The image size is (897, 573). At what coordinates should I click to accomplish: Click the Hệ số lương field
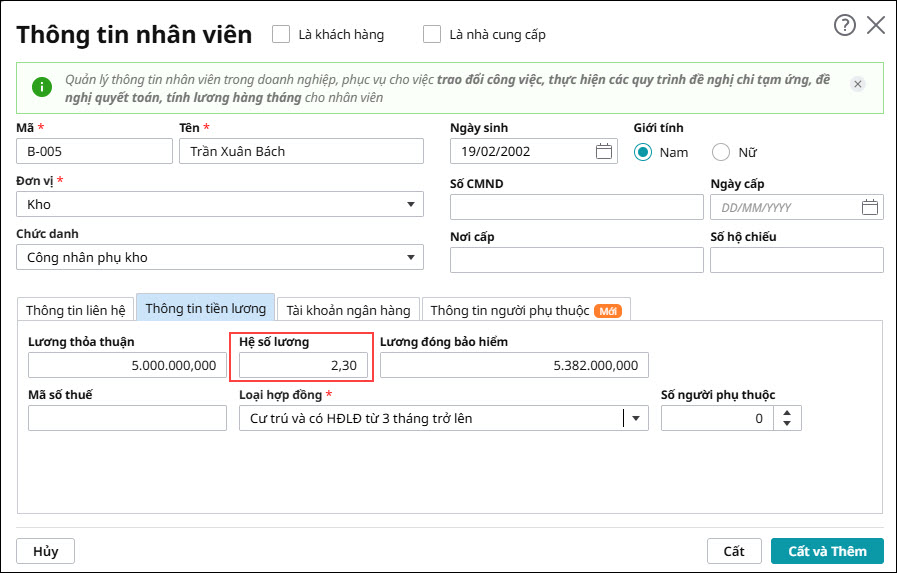tap(303, 365)
